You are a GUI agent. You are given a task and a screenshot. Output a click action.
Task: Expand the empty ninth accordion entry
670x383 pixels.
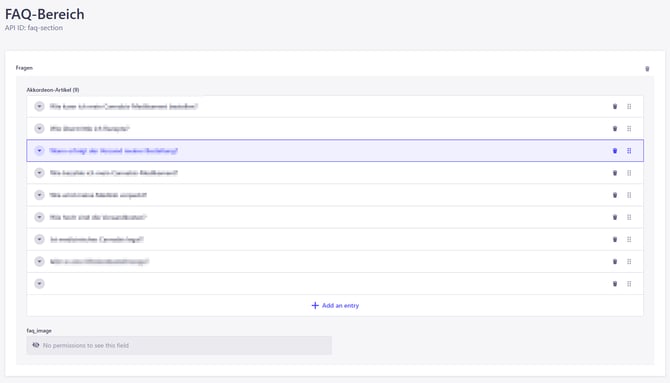[x=39, y=284]
